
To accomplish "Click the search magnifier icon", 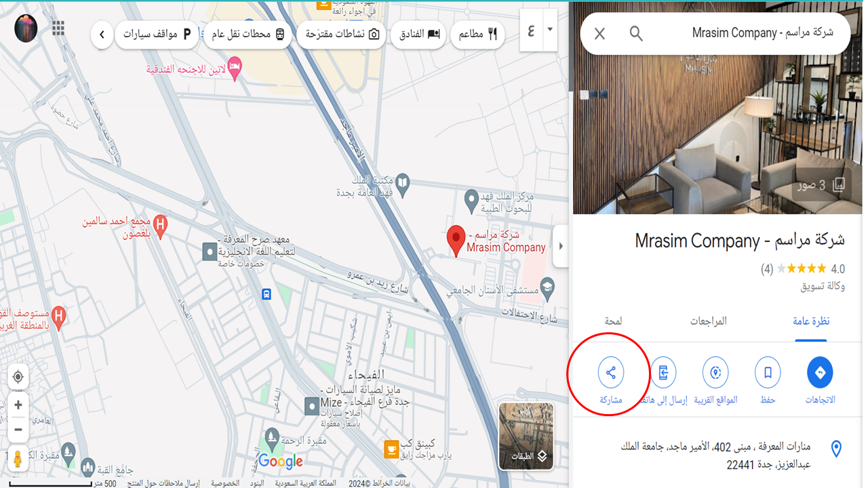I will point(636,33).
